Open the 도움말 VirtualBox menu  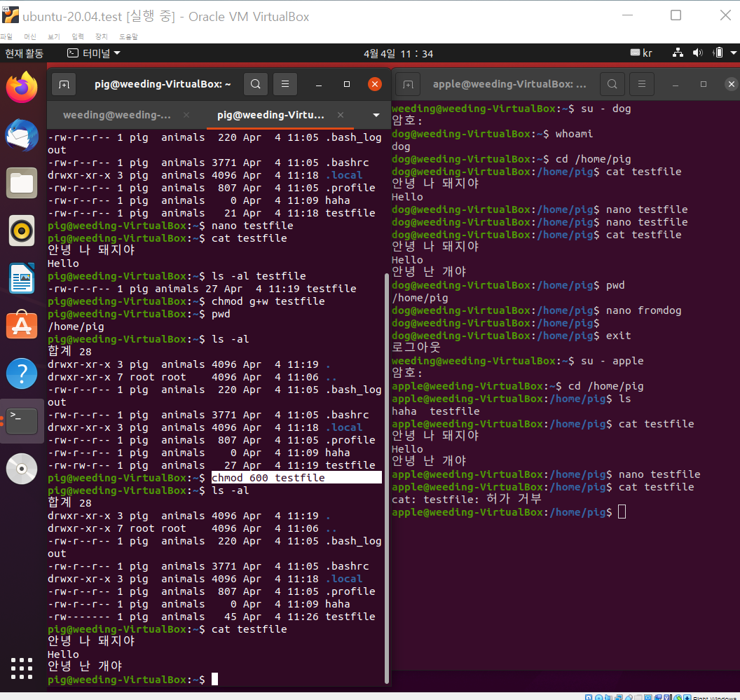click(128, 36)
